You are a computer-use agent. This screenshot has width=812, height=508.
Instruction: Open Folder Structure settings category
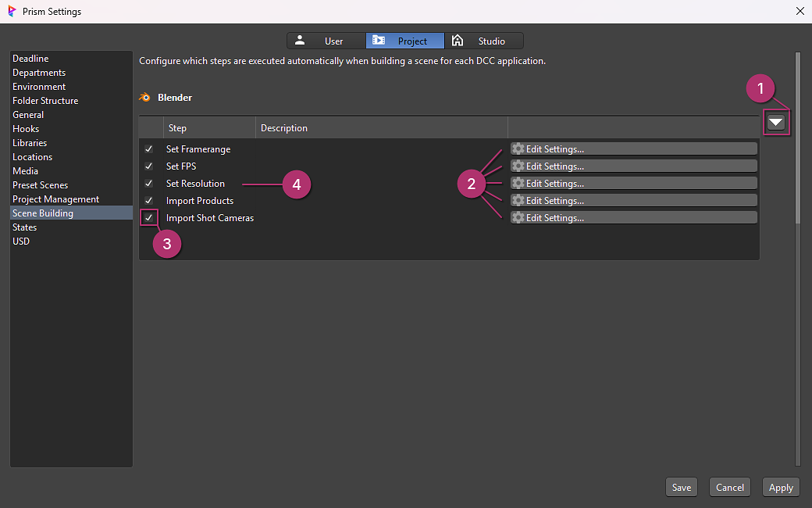click(45, 101)
